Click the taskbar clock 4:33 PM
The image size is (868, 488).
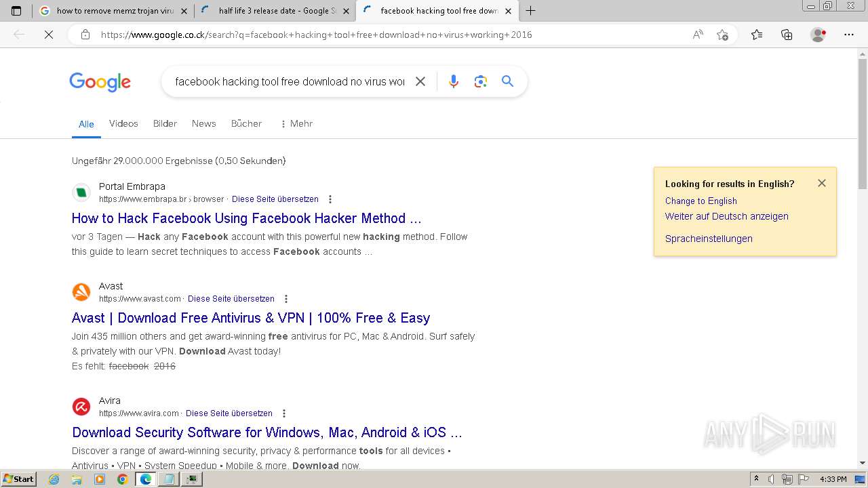(x=833, y=479)
